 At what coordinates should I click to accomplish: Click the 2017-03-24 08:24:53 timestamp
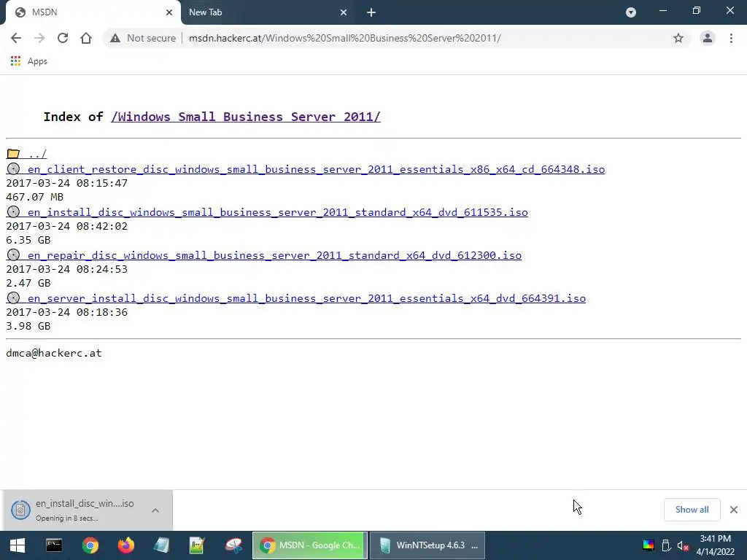click(x=66, y=269)
